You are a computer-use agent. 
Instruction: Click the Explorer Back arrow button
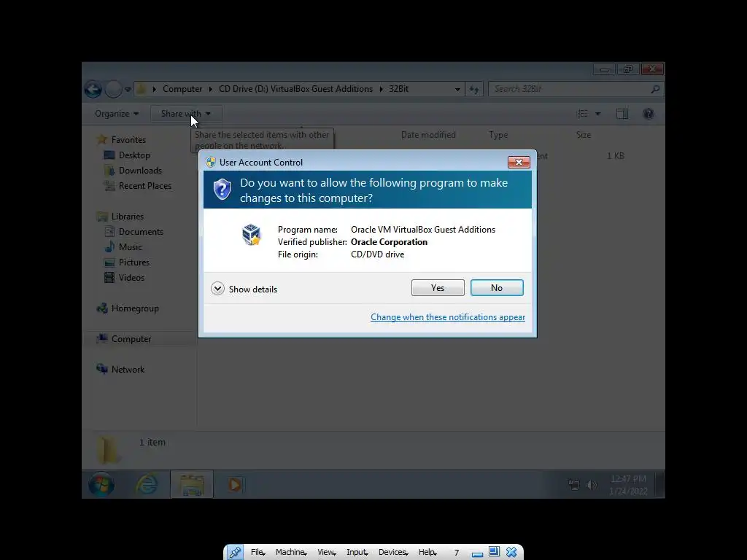(x=93, y=89)
